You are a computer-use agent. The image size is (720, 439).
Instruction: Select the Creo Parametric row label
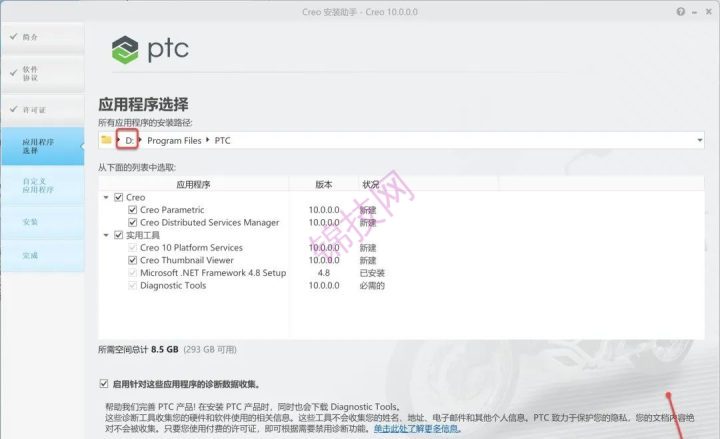click(172, 210)
